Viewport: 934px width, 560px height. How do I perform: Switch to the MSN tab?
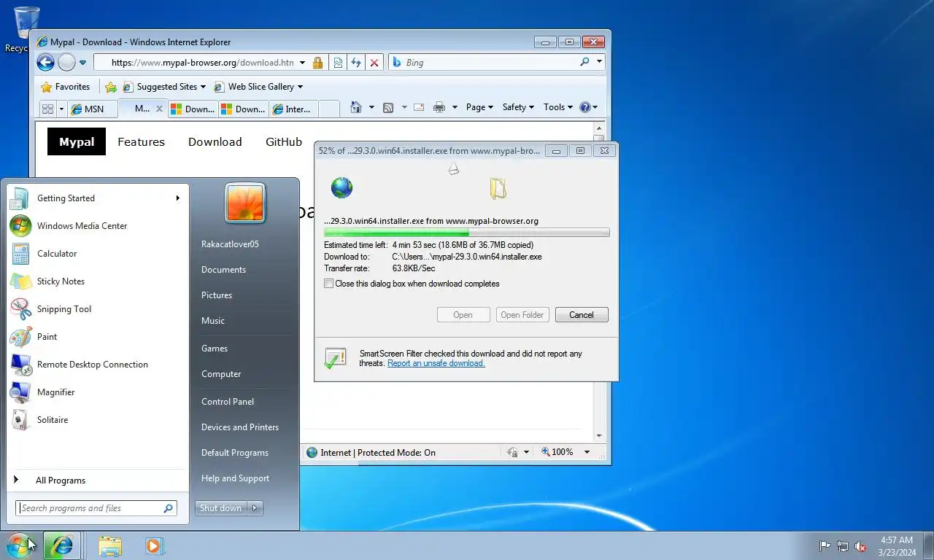[x=91, y=109]
